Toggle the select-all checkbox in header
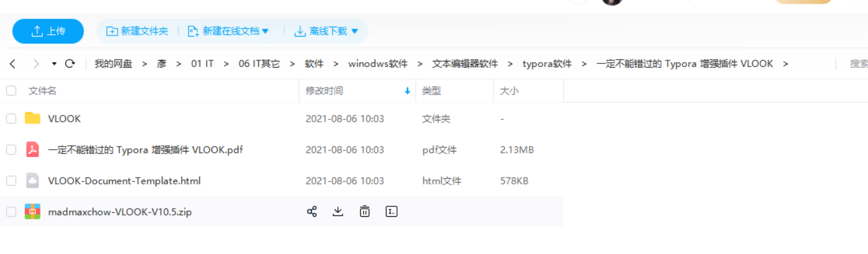Screen dimensions: 868x254 pos(11,91)
